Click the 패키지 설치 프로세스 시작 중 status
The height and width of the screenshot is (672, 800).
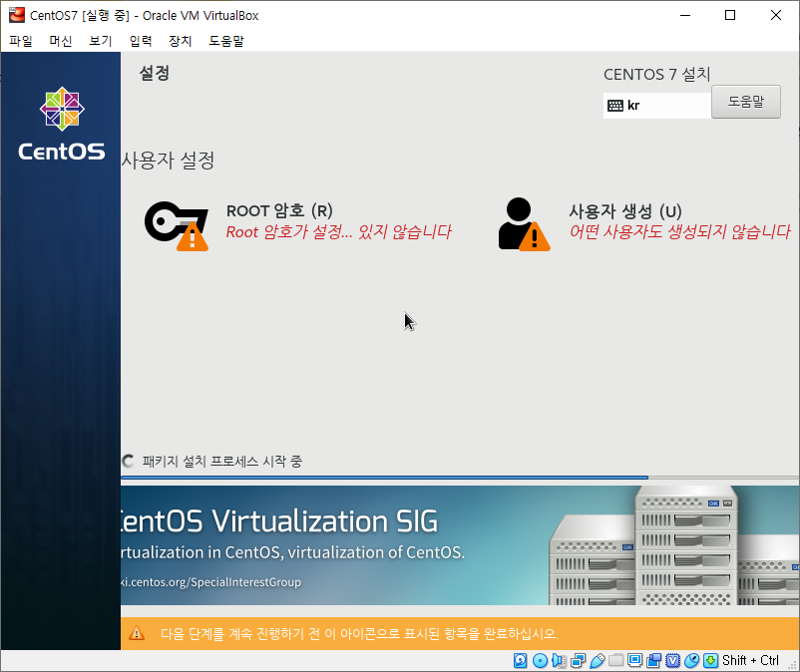click(x=221, y=462)
